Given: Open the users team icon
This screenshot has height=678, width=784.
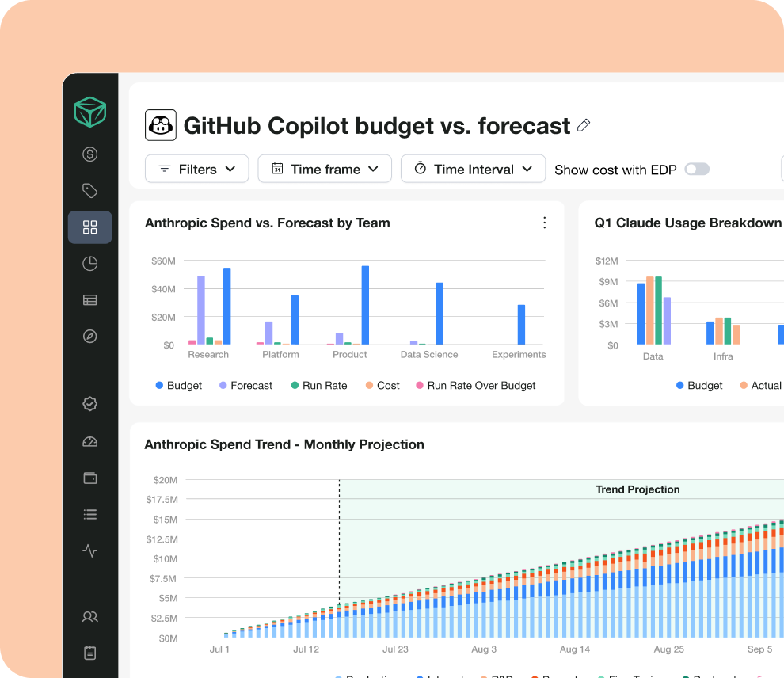Looking at the screenshot, I should (x=90, y=617).
